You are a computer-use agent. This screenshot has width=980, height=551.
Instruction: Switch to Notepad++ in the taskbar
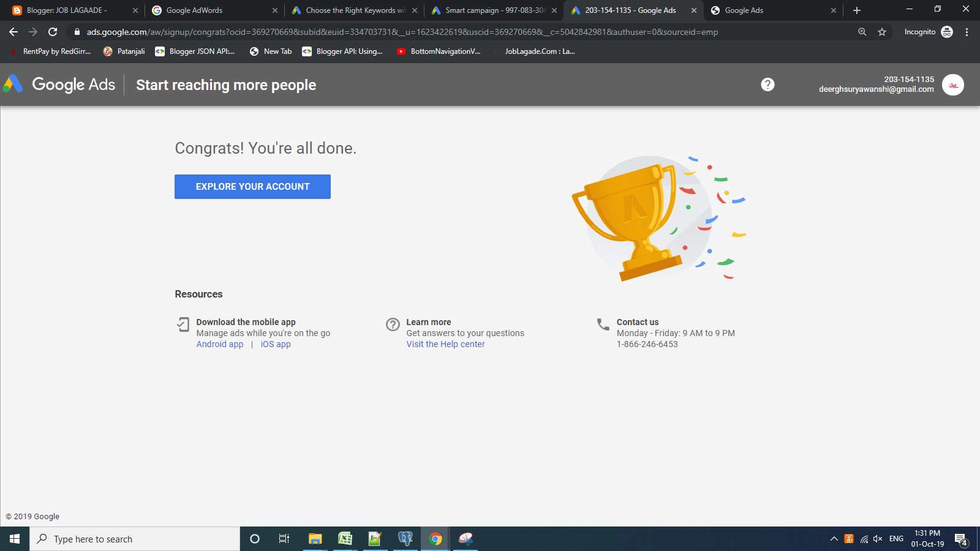point(375,539)
